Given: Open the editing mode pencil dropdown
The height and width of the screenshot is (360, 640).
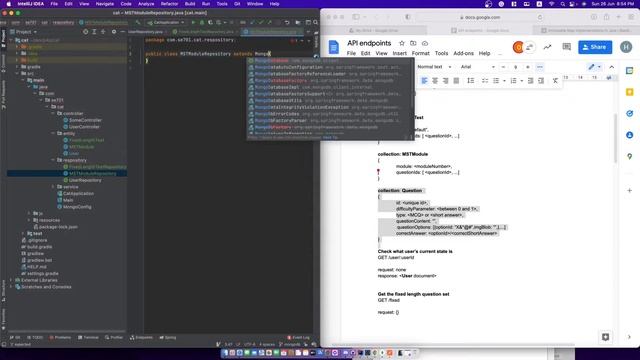Looking at the screenshot, I should point(594,67).
